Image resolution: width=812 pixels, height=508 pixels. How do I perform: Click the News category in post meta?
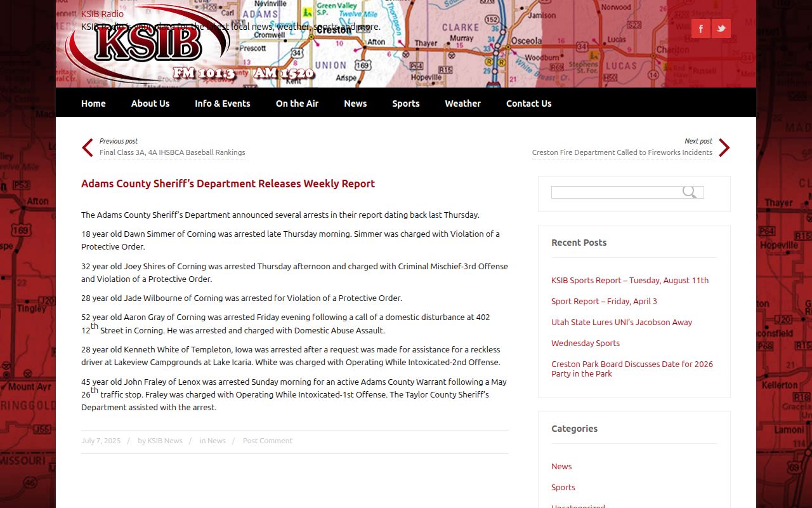point(216,441)
